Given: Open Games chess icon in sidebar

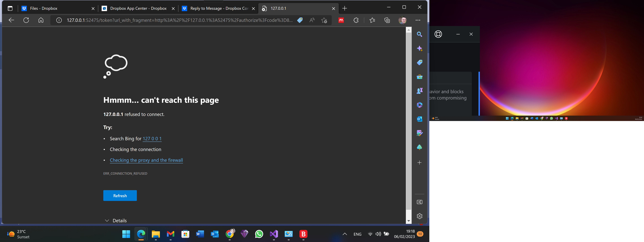Looking at the screenshot, I should pos(419,91).
